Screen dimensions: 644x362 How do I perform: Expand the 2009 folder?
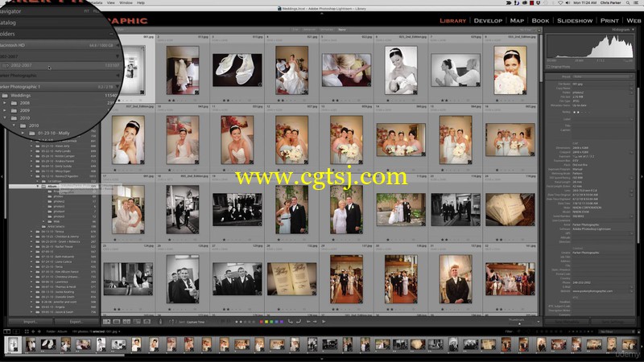(5, 110)
